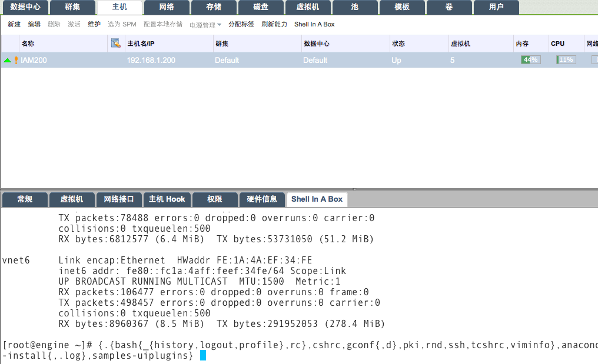Viewport: 598px width, 364px height.
Task: Open the 主机 Hook sub-tab
Action: (x=167, y=199)
